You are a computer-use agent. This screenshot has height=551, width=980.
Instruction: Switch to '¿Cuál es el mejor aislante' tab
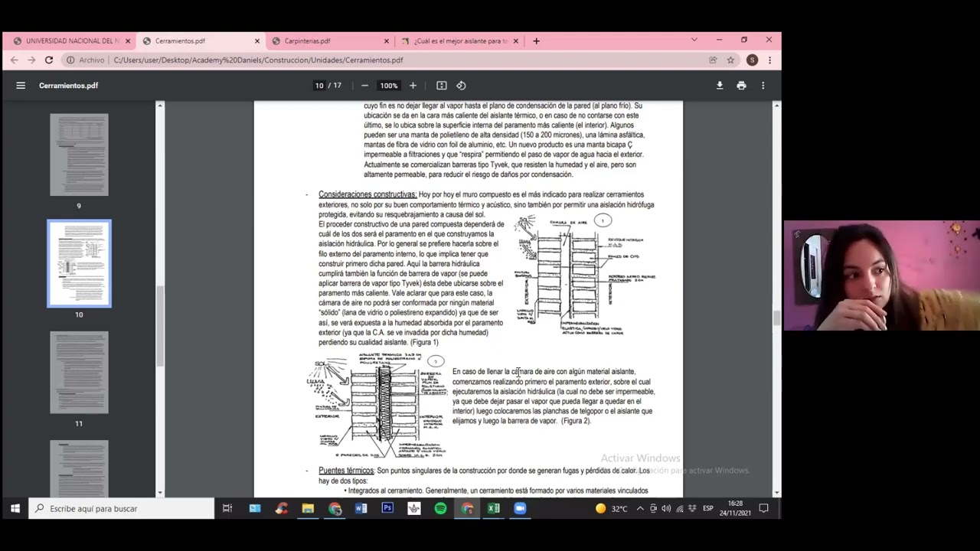click(x=459, y=41)
